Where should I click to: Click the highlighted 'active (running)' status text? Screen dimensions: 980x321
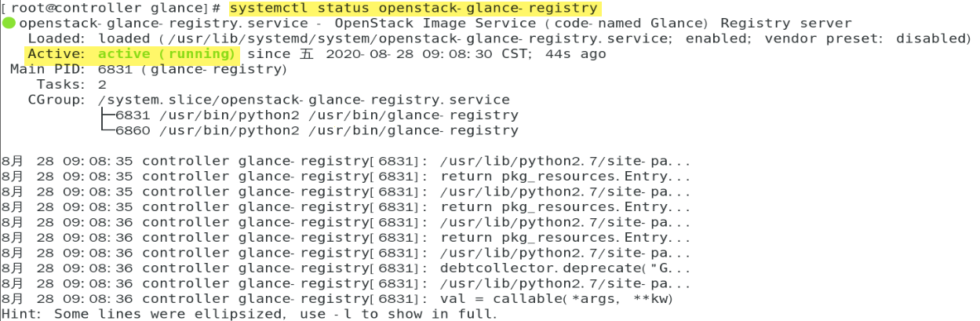click(x=166, y=54)
